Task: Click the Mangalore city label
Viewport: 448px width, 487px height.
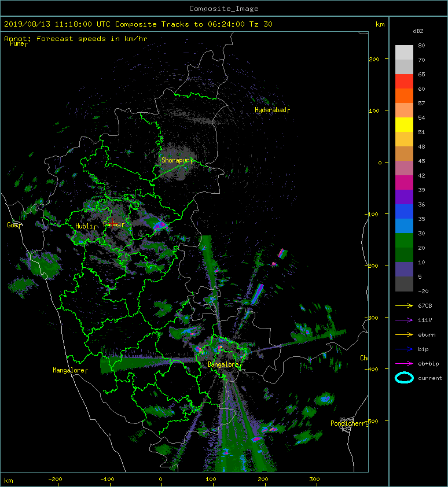Action: point(70,370)
